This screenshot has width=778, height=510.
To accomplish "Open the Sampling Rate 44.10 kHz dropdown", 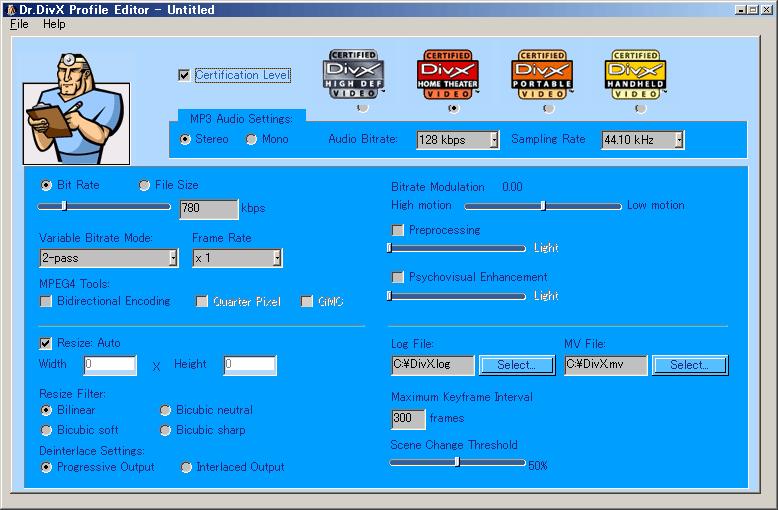I will point(643,140).
